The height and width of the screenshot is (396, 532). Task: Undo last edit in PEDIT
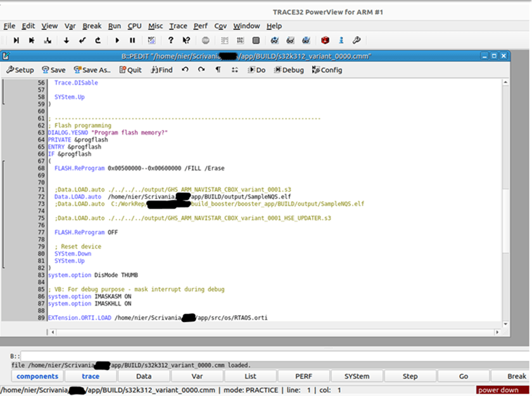coord(185,70)
